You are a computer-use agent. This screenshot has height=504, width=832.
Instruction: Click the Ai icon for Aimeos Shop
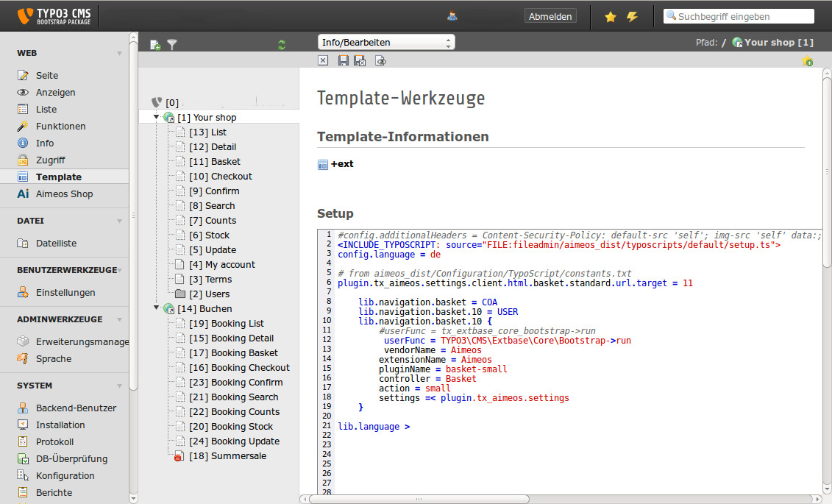23,194
